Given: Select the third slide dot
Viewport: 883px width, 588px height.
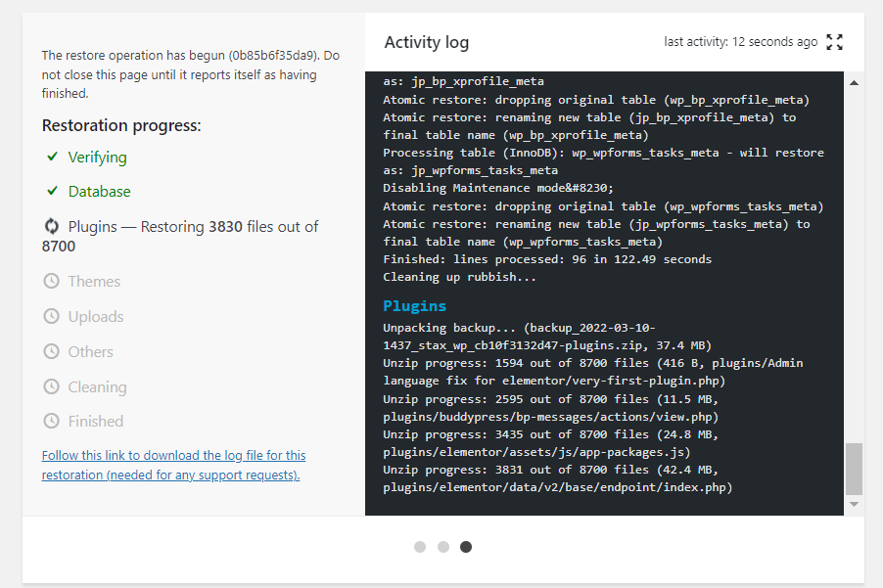Looking at the screenshot, I should [466, 547].
